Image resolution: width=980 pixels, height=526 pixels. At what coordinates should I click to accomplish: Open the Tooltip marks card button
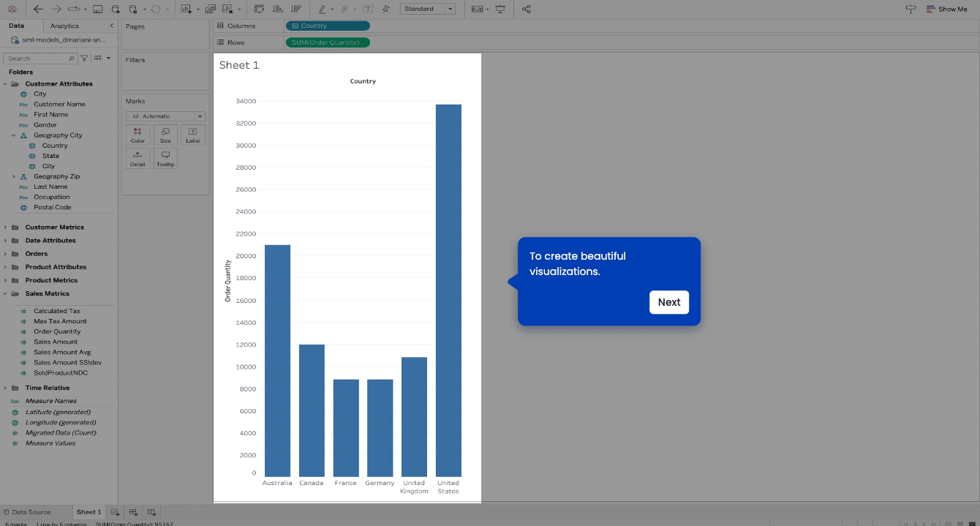pos(165,159)
